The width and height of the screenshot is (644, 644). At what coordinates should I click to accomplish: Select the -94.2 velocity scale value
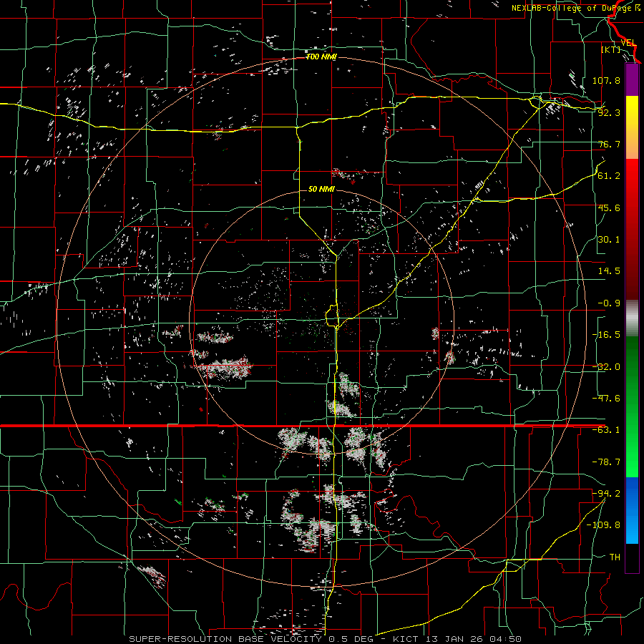click(x=606, y=493)
